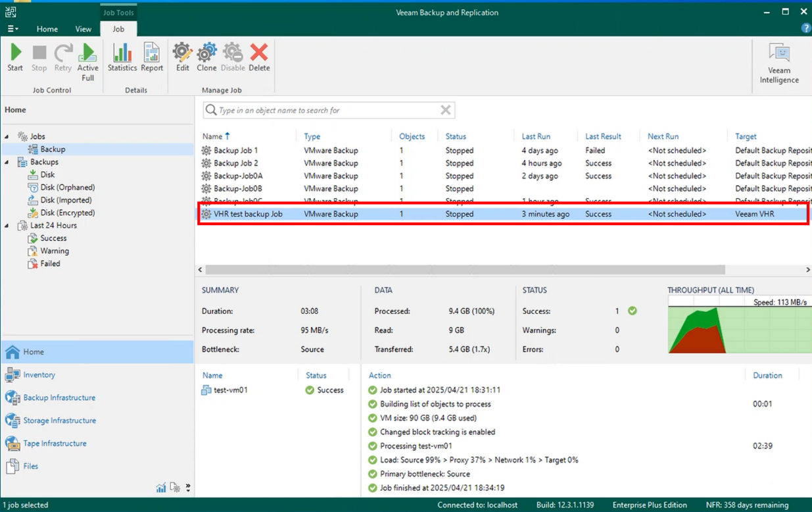Edit the selected job
Viewport: 812px width, 512px height.
click(x=182, y=57)
